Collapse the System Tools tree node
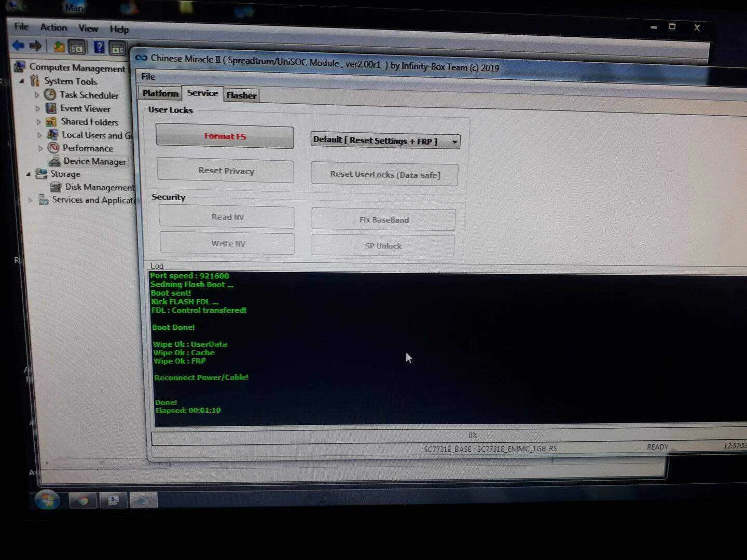Viewport: 747px width, 560px height. point(22,81)
